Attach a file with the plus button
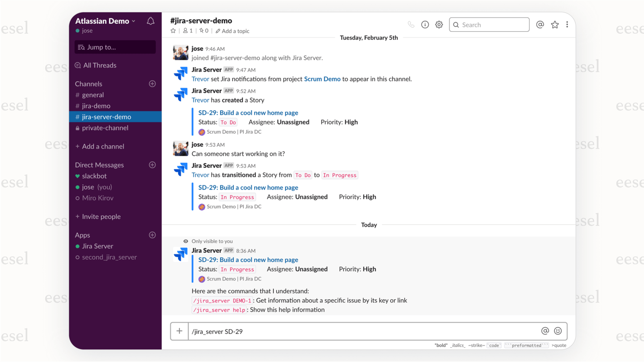 179,331
